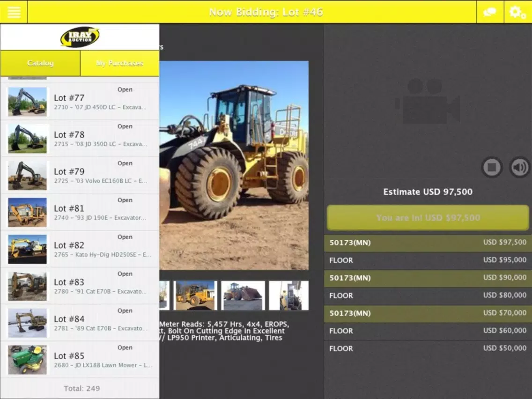Viewport: 532px width, 399px height.
Task: Click the Open status of Lot #85
Action: (x=125, y=347)
